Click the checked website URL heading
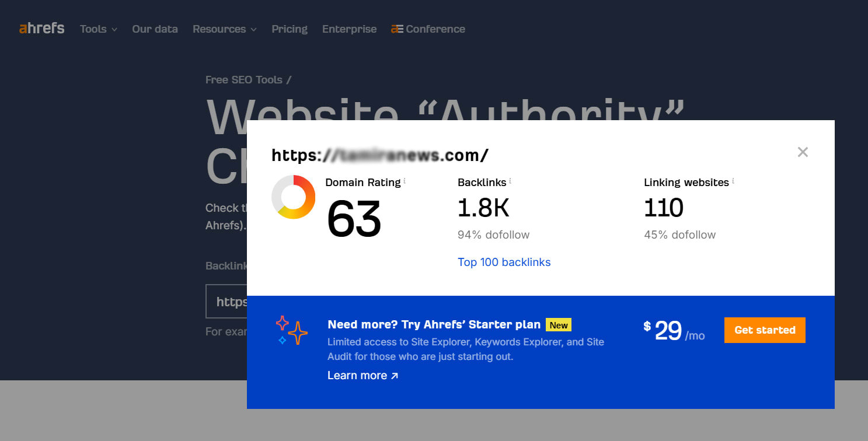Screen dimensions: 868x441 [x=379, y=155]
